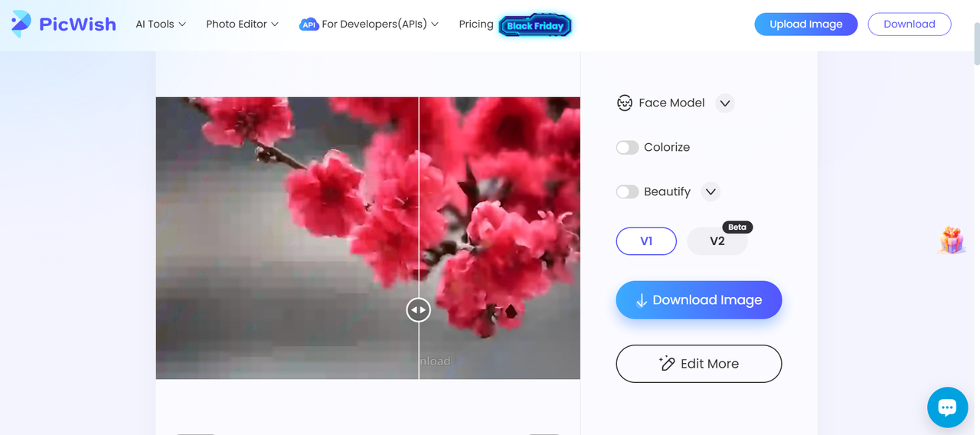The image size is (980, 435).
Task: Open the Photo Editor menu
Action: pos(242,24)
